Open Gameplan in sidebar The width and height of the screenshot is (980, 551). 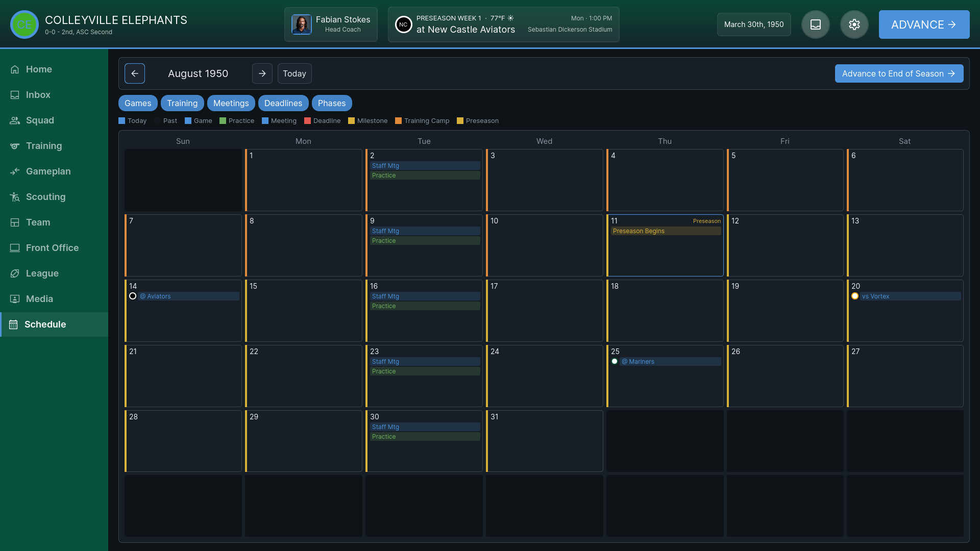54,171
